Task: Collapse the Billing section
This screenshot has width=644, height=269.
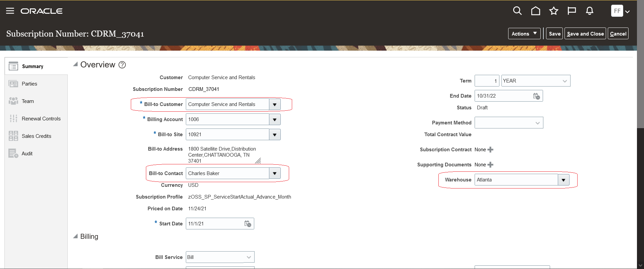Action: [75, 236]
